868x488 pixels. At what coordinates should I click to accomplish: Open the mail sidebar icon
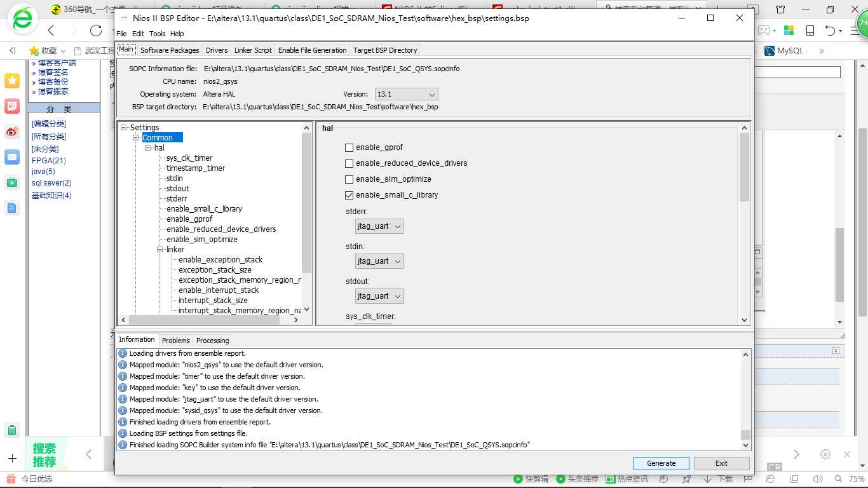click(12, 157)
